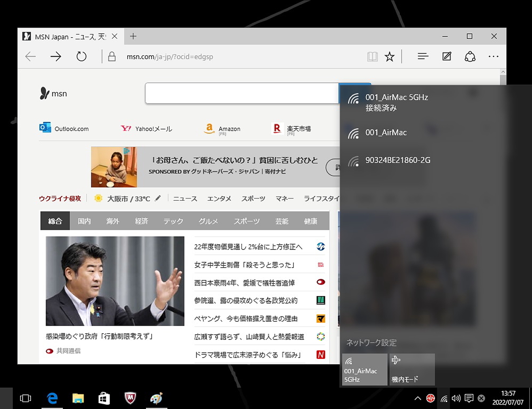Viewport: 532px width, 409px height.
Task: Open headline 西日本豪雨4年、愛媛で犠牲者追悼
Action: [245, 282]
